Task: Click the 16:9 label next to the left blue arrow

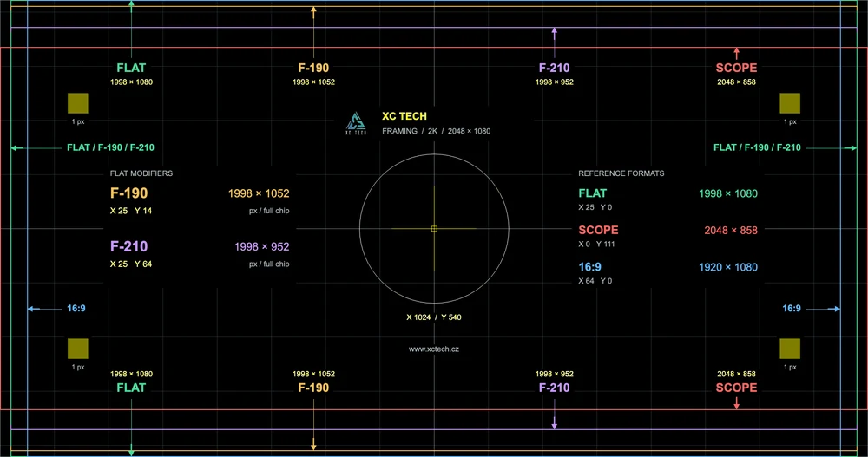Action: click(x=76, y=308)
